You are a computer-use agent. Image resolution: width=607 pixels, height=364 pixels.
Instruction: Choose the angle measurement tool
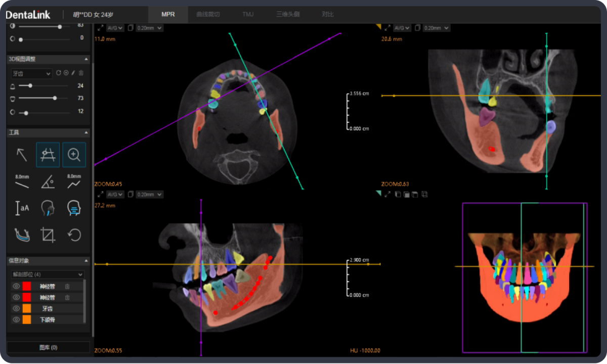tap(48, 181)
